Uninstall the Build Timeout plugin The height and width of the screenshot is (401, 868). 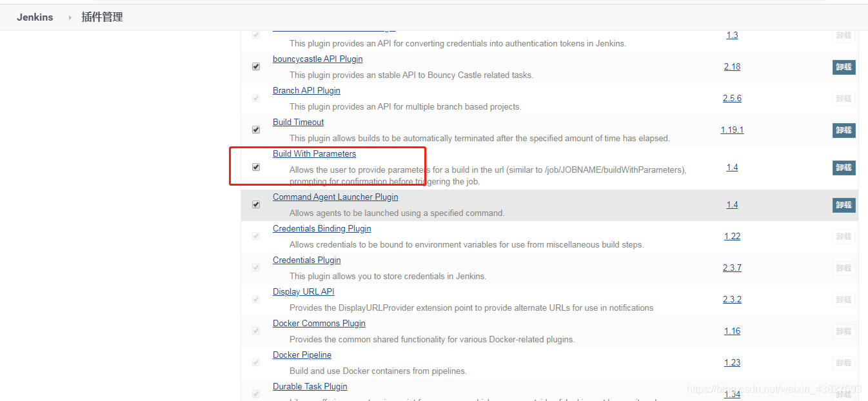click(843, 130)
